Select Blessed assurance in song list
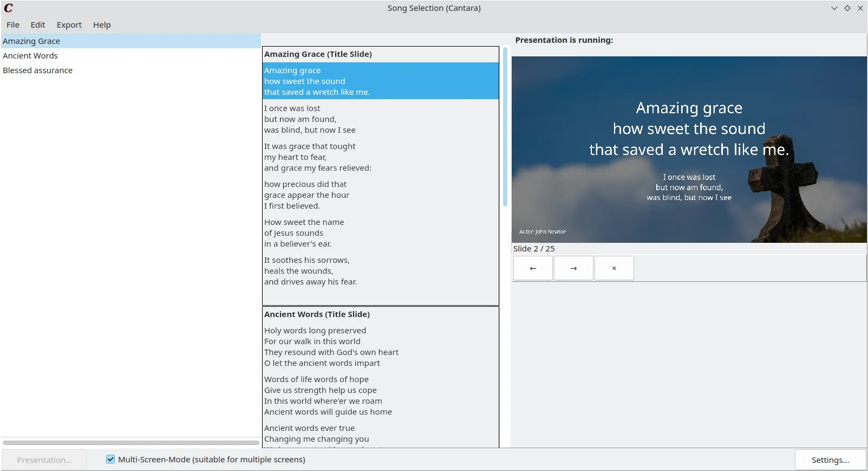The height and width of the screenshot is (471, 868). [130, 70]
